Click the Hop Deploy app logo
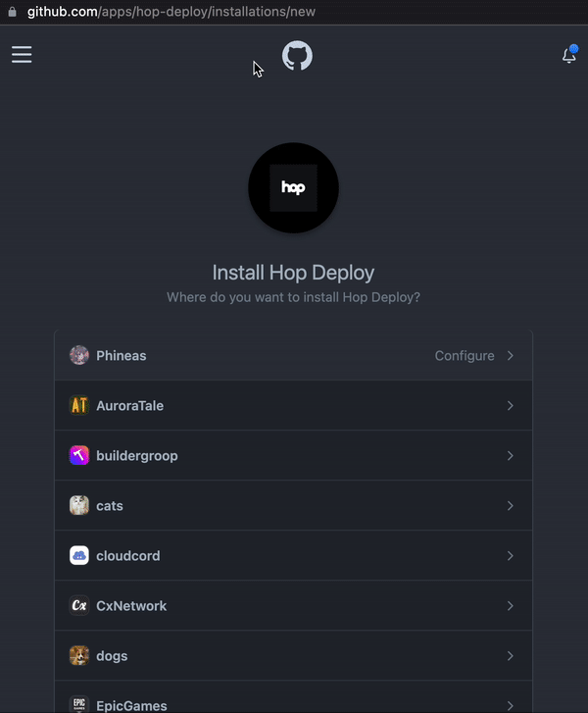 pos(294,187)
